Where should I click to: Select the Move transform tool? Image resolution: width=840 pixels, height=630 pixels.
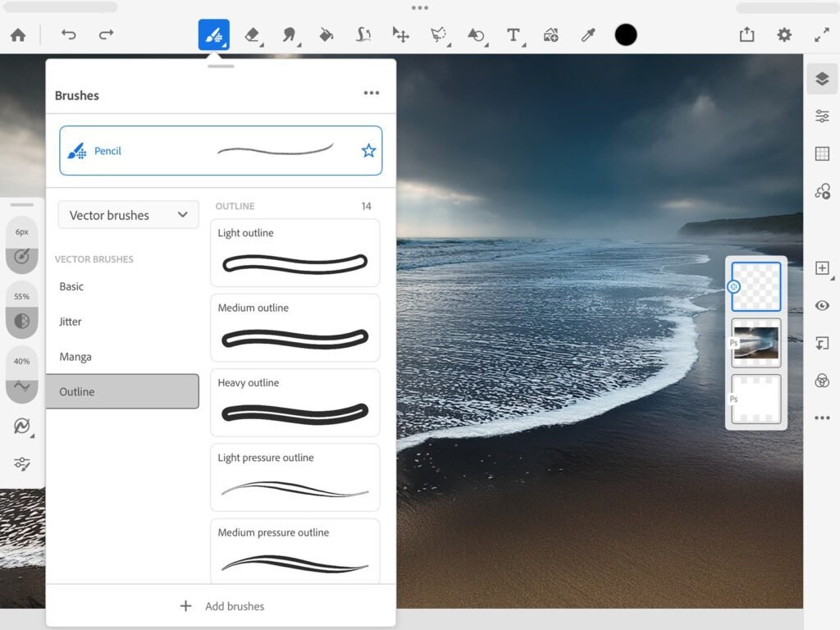pos(400,35)
